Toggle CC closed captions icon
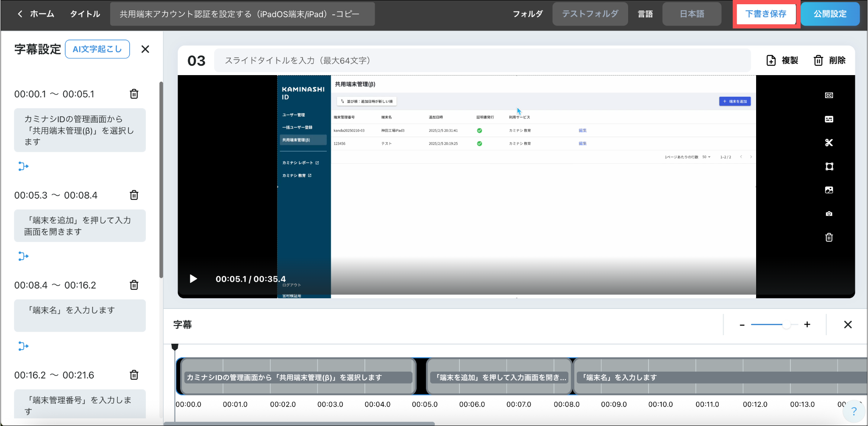 (829, 95)
